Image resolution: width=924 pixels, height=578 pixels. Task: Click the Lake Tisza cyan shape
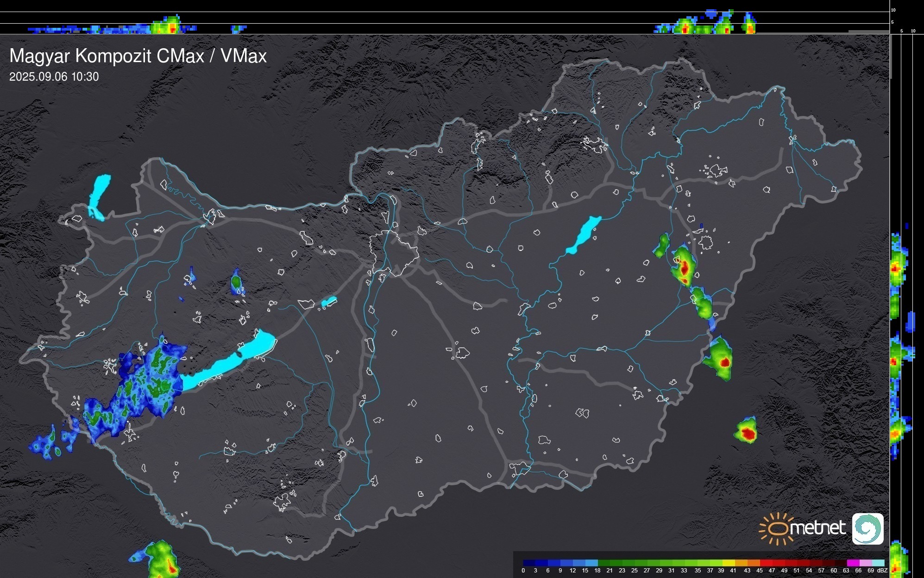[x=584, y=235]
